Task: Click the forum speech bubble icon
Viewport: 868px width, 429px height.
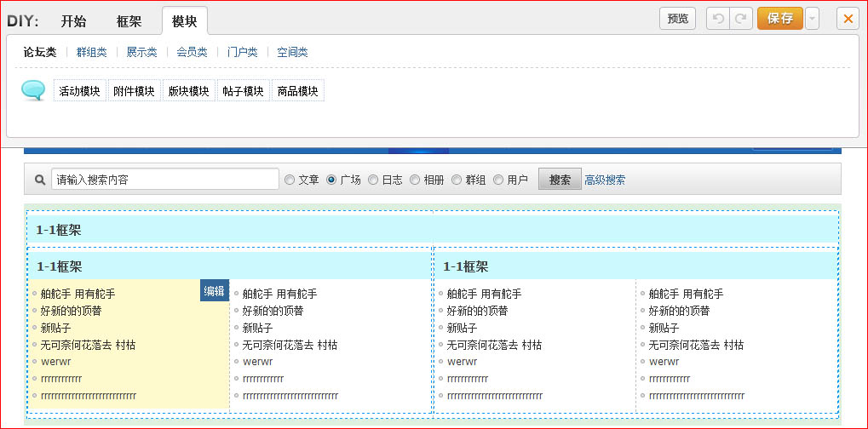Action: 33,91
